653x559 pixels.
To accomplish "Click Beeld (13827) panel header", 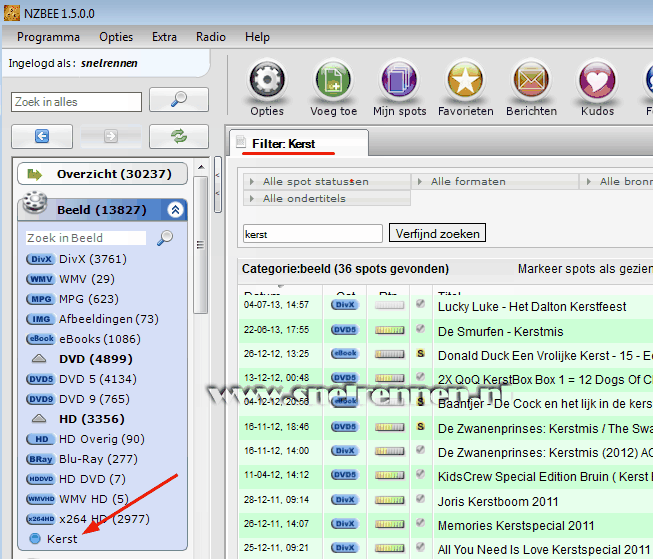I will (x=102, y=210).
